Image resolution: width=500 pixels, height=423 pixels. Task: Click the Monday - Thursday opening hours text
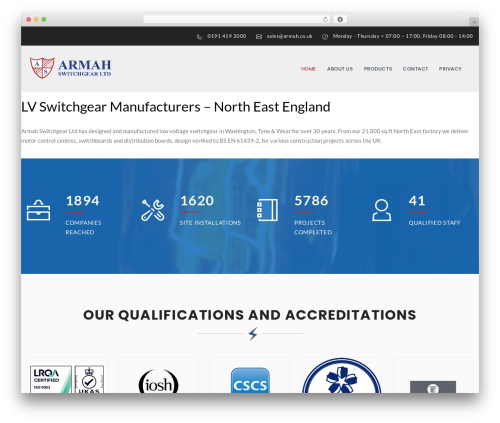[403, 36]
